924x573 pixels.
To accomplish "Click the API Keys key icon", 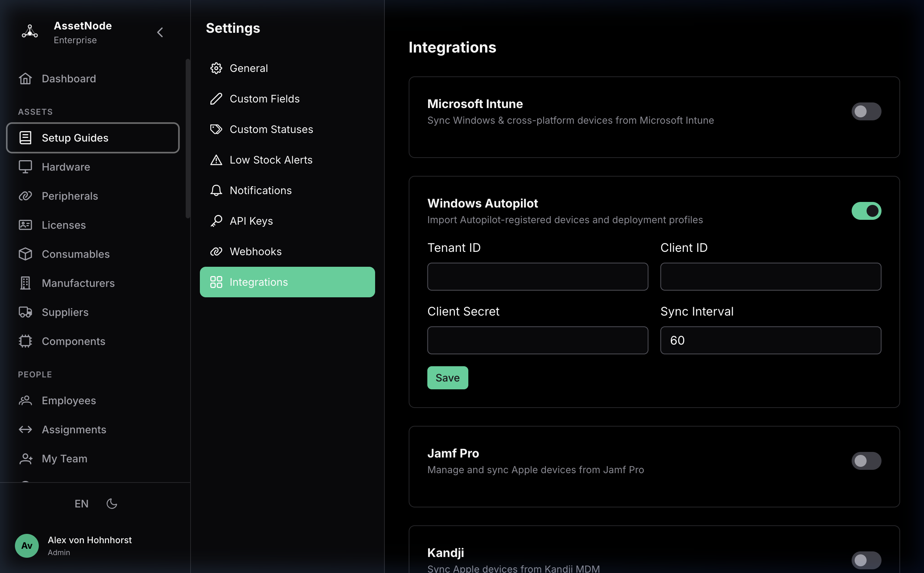I will [216, 221].
